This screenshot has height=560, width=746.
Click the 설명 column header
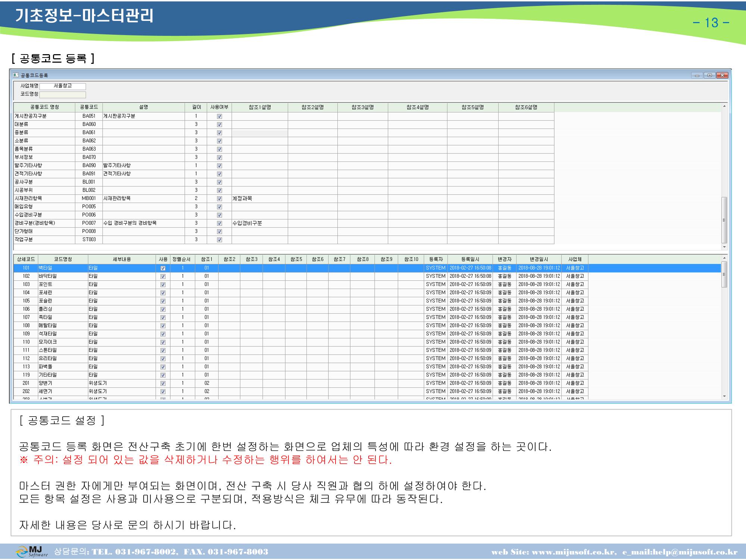(x=144, y=108)
